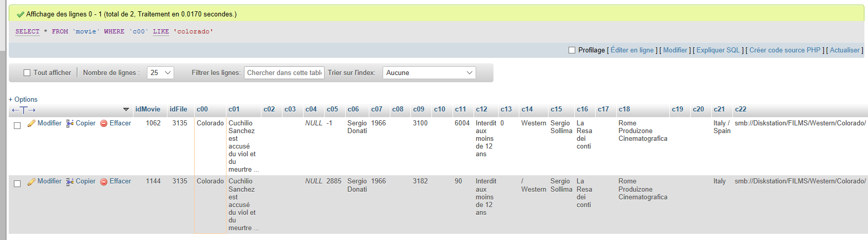This screenshot has height=240, width=868.
Task: Click the full texts toggle arrows icon
Action: [24, 110]
